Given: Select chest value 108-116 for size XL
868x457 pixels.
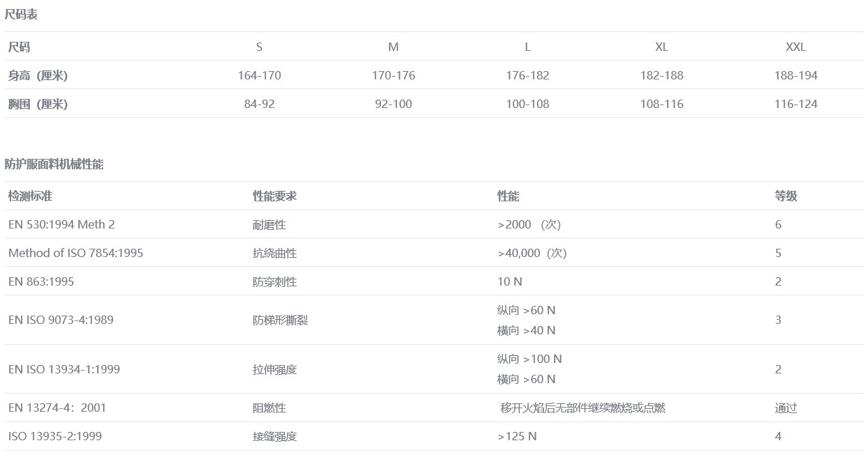Looking at the screenshot, I should pos(661,104).
